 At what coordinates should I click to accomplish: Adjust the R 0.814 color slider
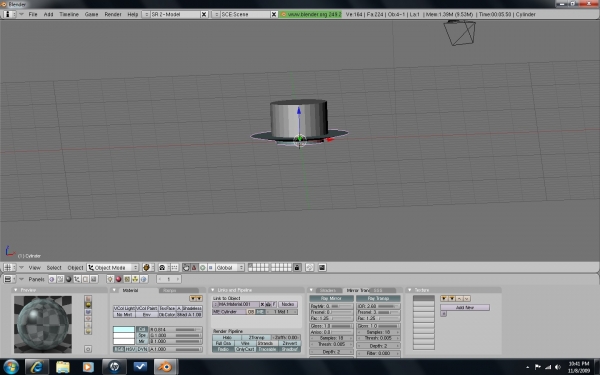click(176, 329)
